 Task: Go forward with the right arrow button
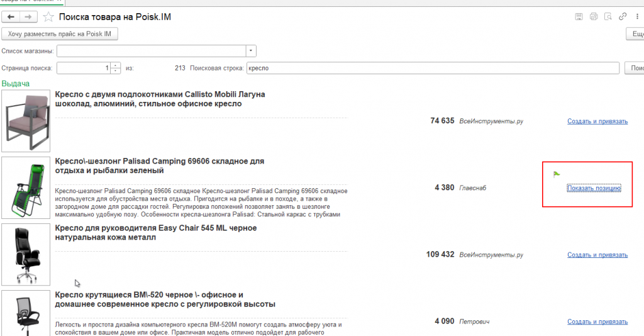click(28, 17)
